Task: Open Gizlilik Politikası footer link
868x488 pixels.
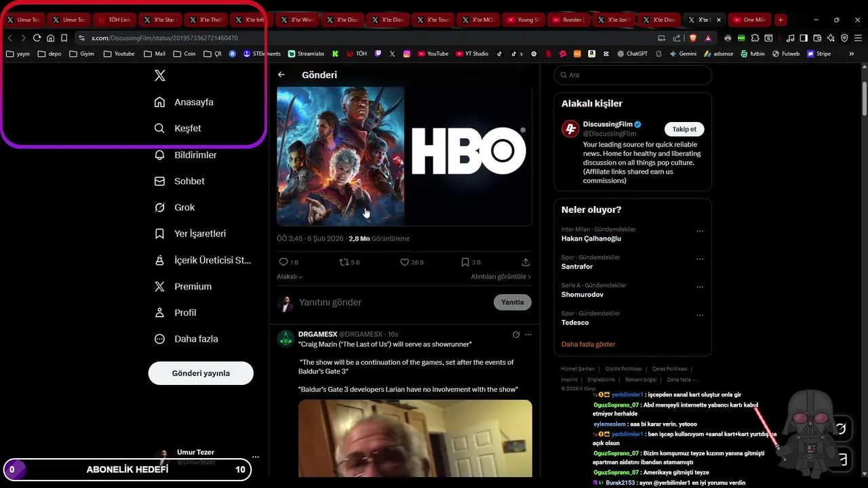Action: coord(623,369)
